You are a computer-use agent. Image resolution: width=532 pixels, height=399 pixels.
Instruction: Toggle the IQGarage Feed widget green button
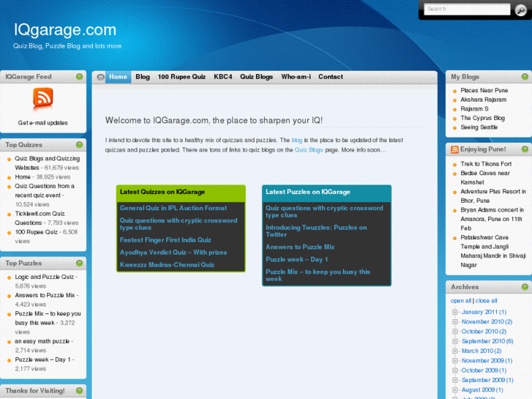coord(79,77)
